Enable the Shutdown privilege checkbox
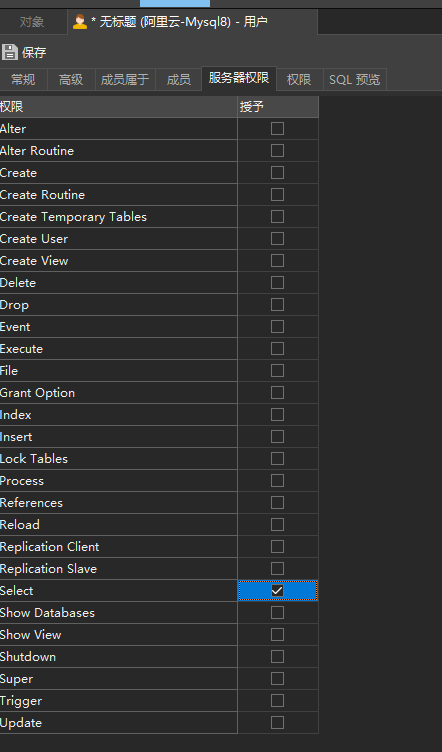Screen dimensions: 442x752 pyautogui.click(x=277, y=657)
